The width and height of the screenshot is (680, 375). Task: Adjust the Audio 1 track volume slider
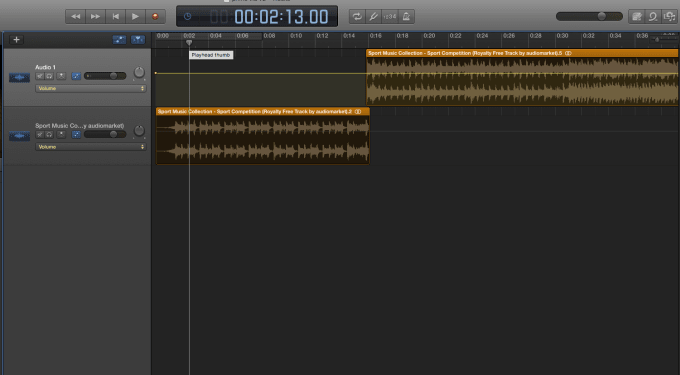coord(105,76)
